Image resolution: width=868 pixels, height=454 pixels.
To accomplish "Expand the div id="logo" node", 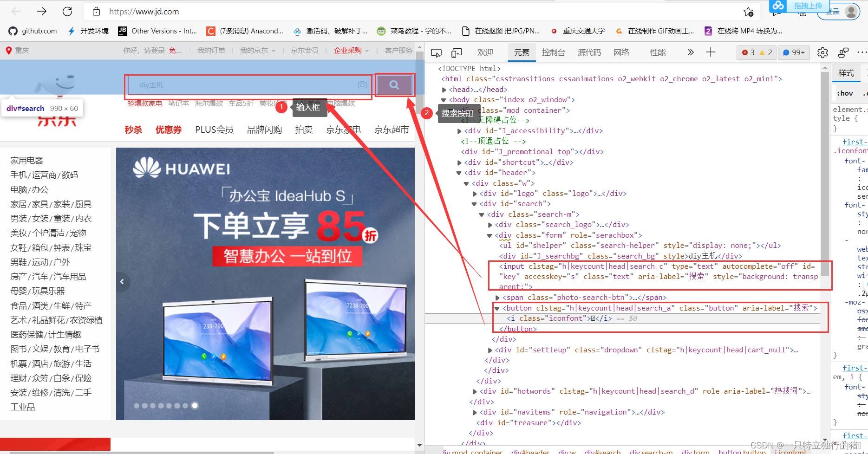I will [x=475, y=194].
